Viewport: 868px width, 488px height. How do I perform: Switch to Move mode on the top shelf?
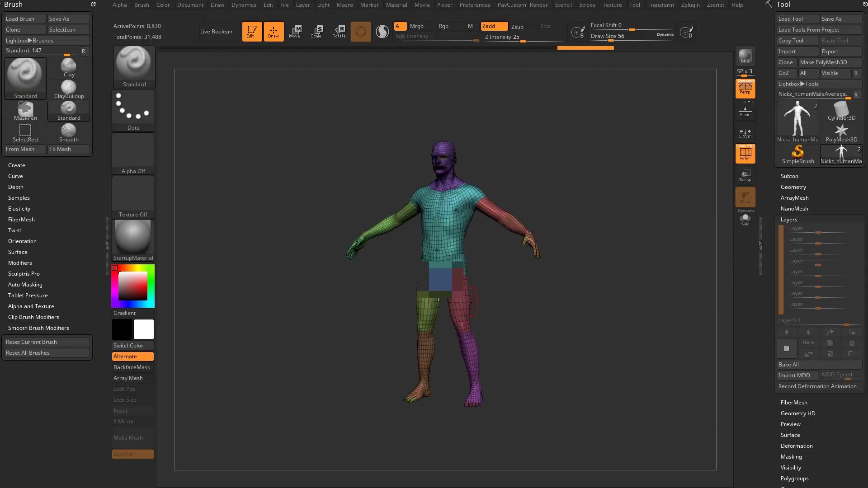coord(295,31)
